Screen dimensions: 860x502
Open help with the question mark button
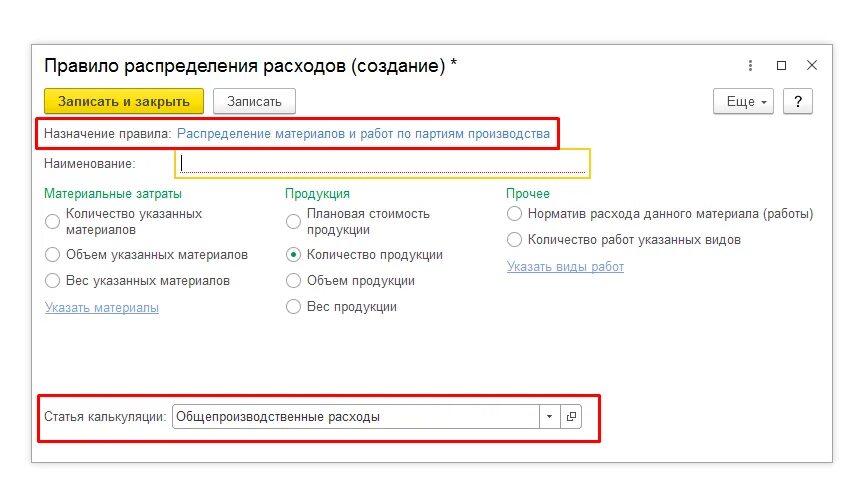click(797, 101)
